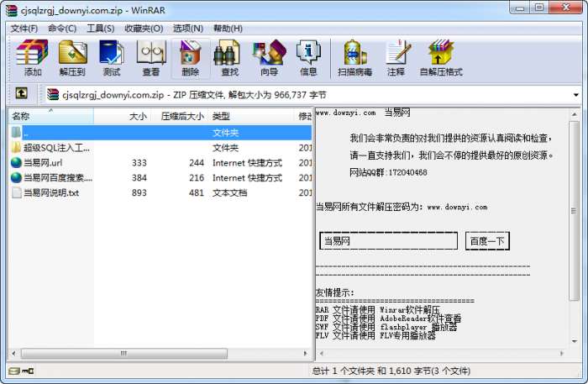This screenshot has width=588, height=384.
Task: Click the 注释 (Comment) toolbar icon
Action: pos(396,58)
